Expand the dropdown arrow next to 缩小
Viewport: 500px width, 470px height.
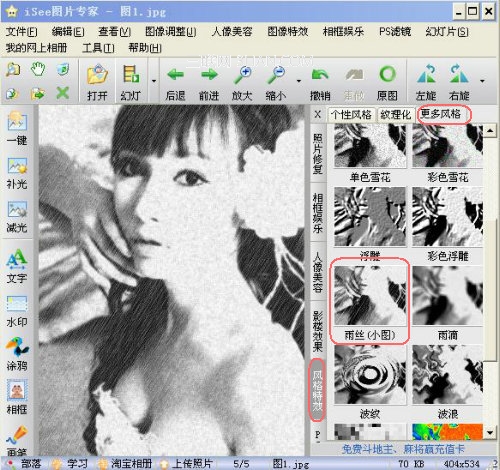click(298, 81)
